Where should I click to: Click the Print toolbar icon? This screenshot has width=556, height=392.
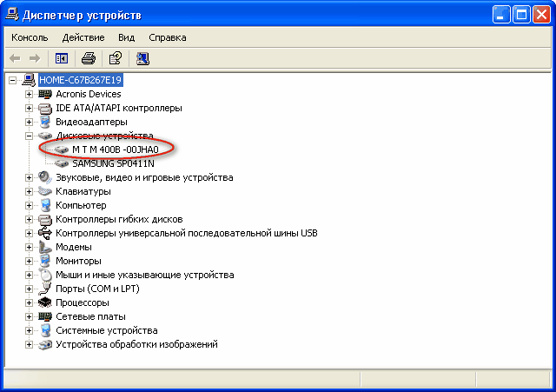(x=88, y=58)
